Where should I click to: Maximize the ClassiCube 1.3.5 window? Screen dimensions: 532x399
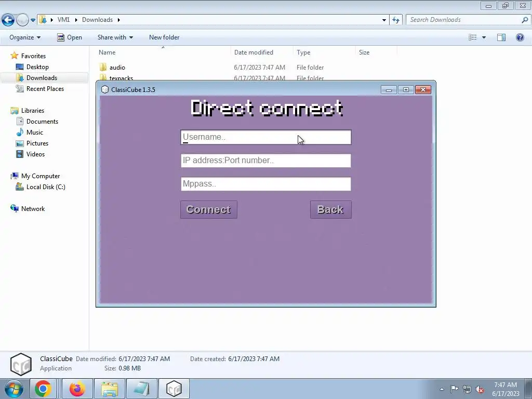(x=406, y=89)
